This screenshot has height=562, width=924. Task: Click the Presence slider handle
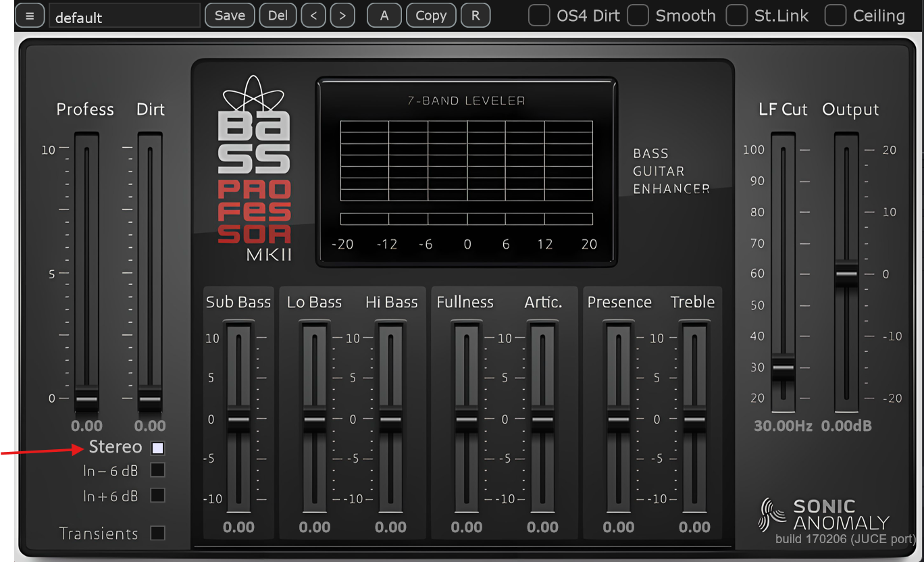(x=618, y=419)
